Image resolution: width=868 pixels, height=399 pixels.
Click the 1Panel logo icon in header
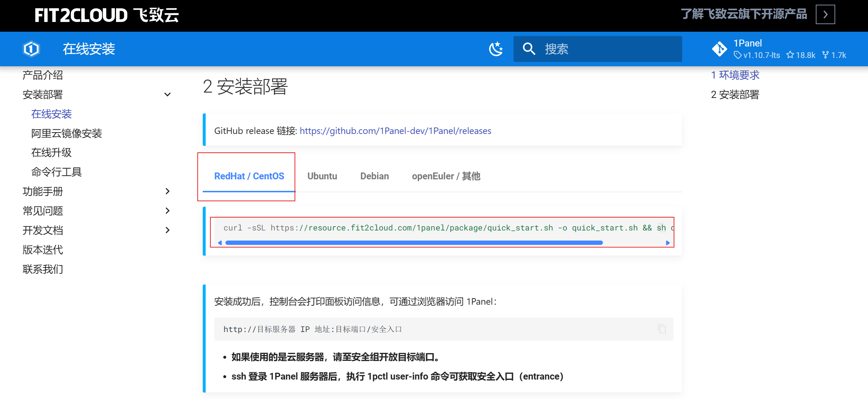[x=31, y=49]
